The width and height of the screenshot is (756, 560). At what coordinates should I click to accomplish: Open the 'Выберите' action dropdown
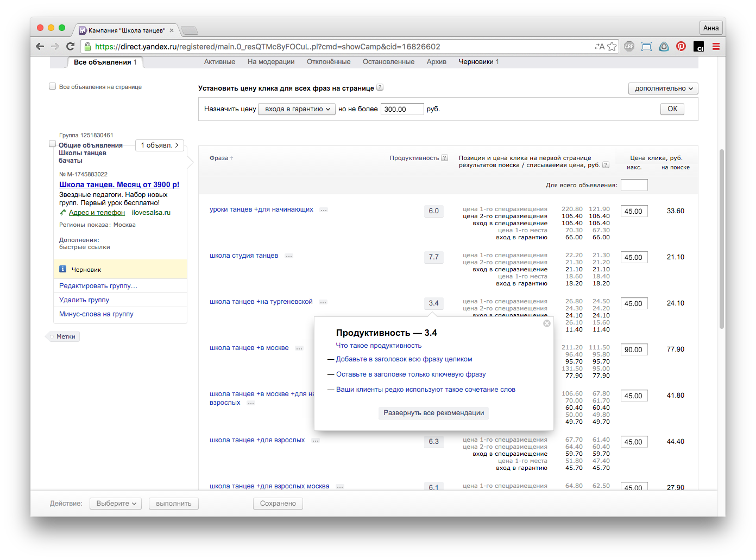click(116, 504)
